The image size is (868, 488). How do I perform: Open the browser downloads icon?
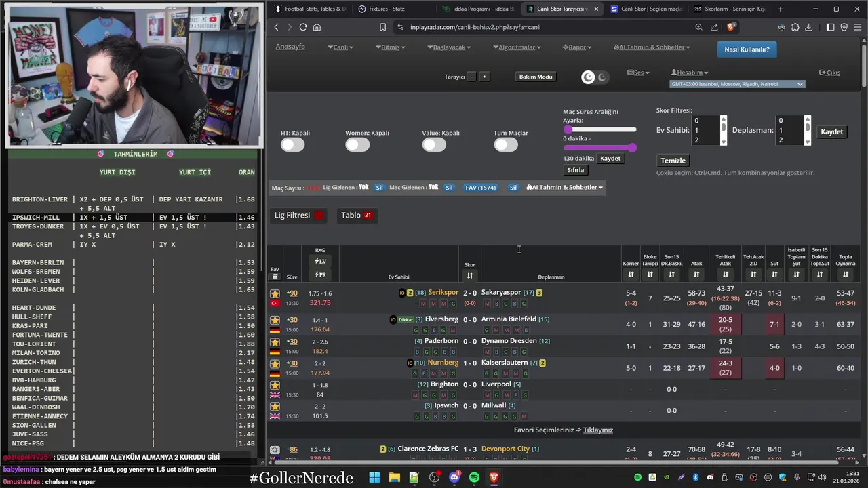(x=808, y=27)
